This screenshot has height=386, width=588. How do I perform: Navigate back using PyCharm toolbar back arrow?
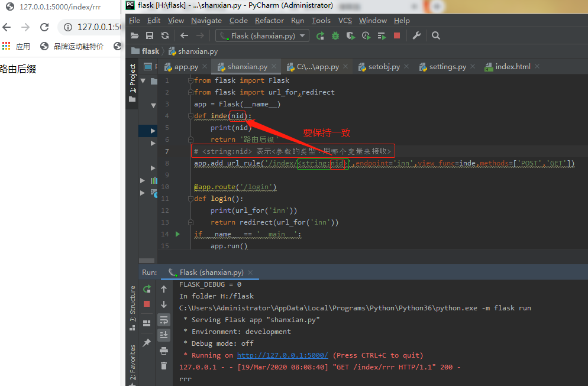184,35
